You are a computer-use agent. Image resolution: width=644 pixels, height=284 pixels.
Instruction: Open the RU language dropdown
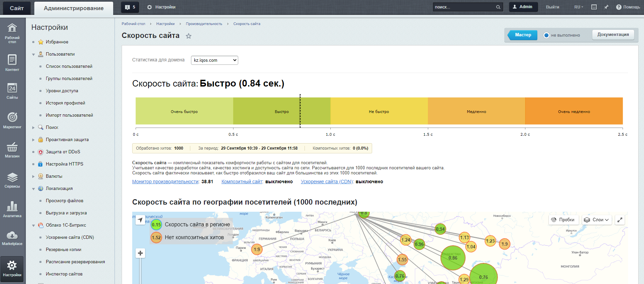click(x=579, y=7)
